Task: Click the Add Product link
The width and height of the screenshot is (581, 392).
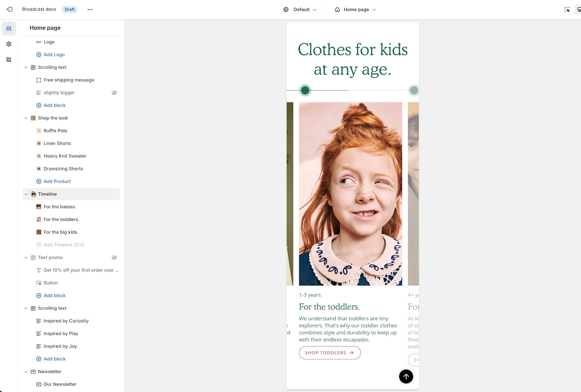Action: click(57, 181)
